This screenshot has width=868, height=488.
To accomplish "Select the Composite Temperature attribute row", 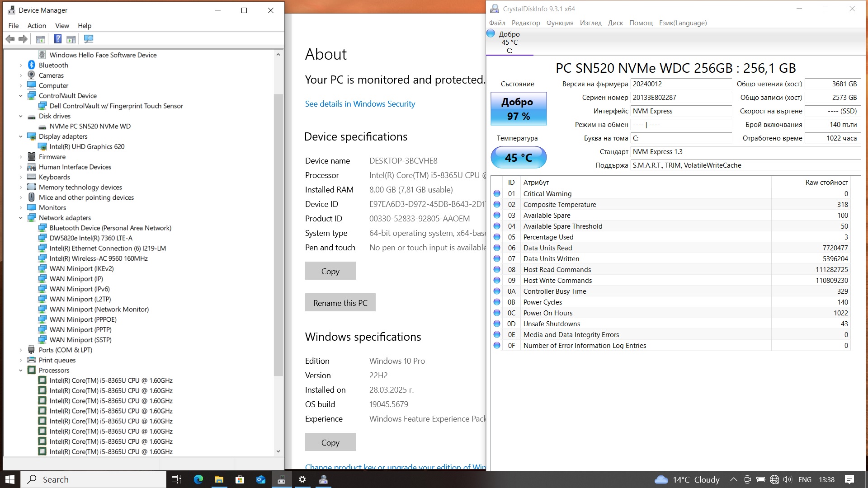I will (x=670, y=205).
